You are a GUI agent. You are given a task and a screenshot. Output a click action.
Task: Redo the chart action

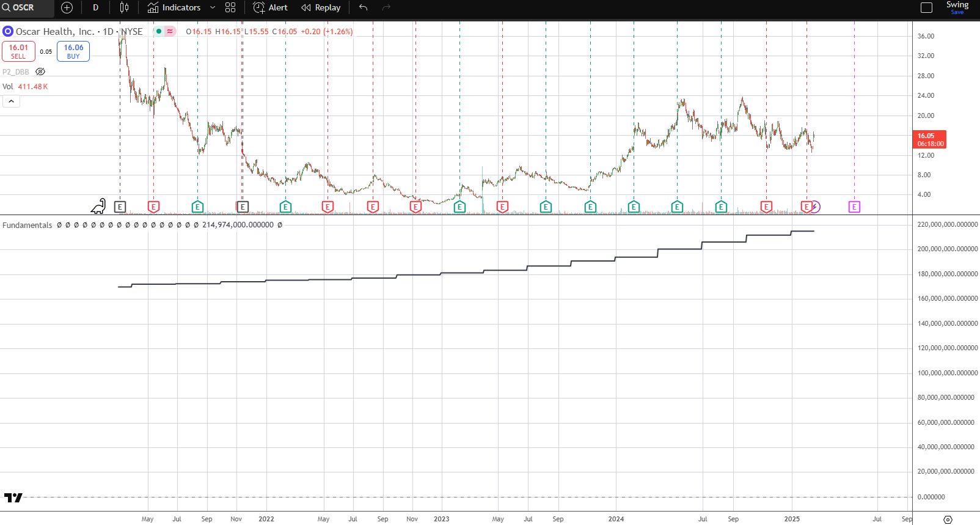pos(386,8)
